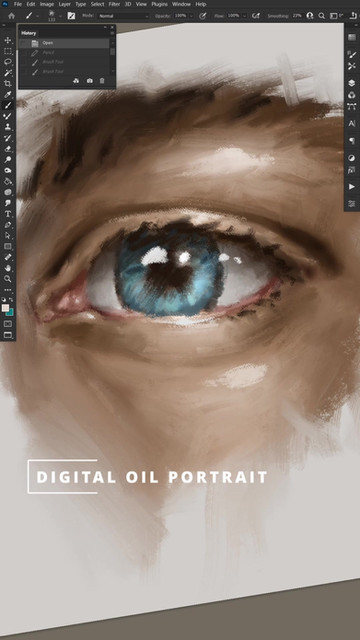Enable airbrush-style build-up effects
Viewport: 360px width, 640px height.
point(256,16)
